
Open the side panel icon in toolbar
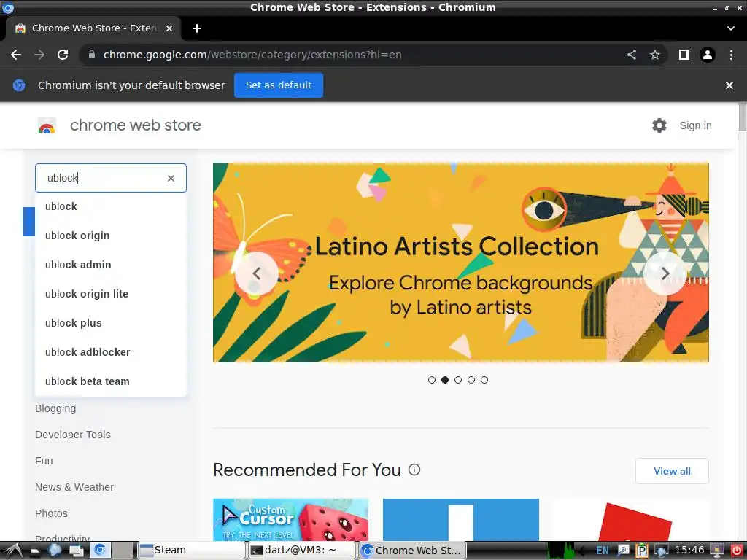[x=684, y=55]
